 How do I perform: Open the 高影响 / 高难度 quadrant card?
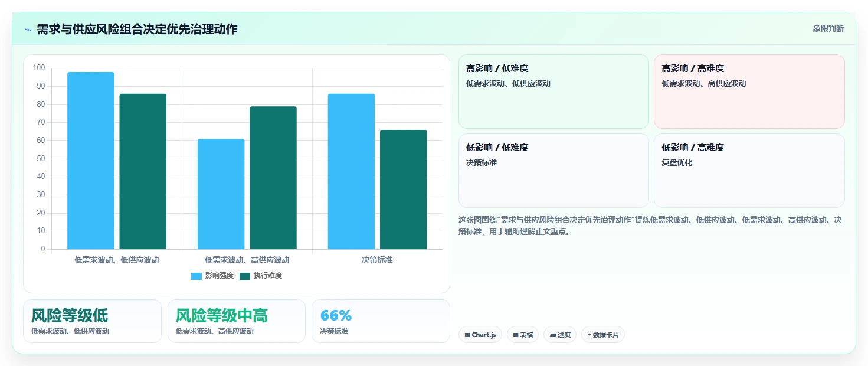[x=749, y=91]
